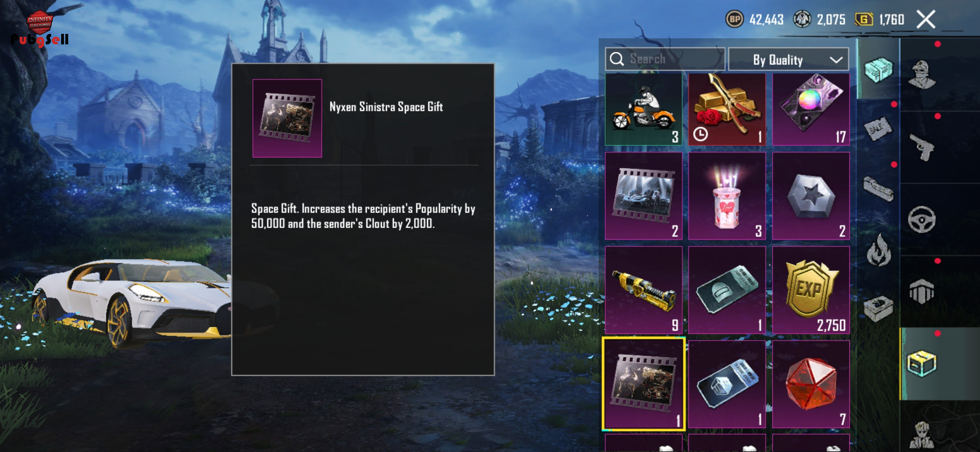
Task: Open the steering wheel vehicles tab
Action: (921, 219)
